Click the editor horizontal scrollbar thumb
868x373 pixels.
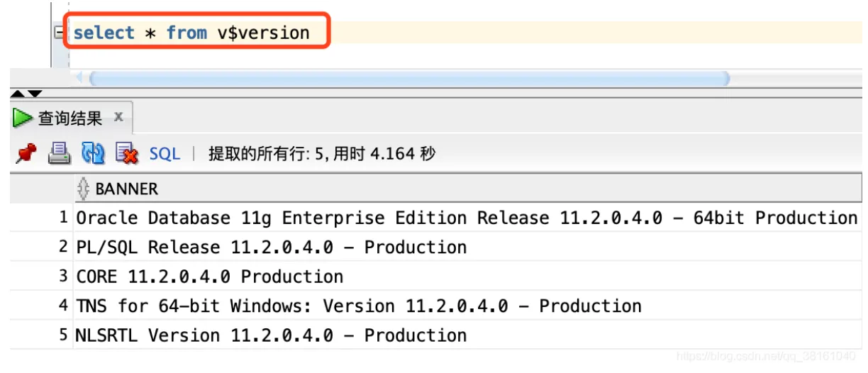[x=408, y=77]
